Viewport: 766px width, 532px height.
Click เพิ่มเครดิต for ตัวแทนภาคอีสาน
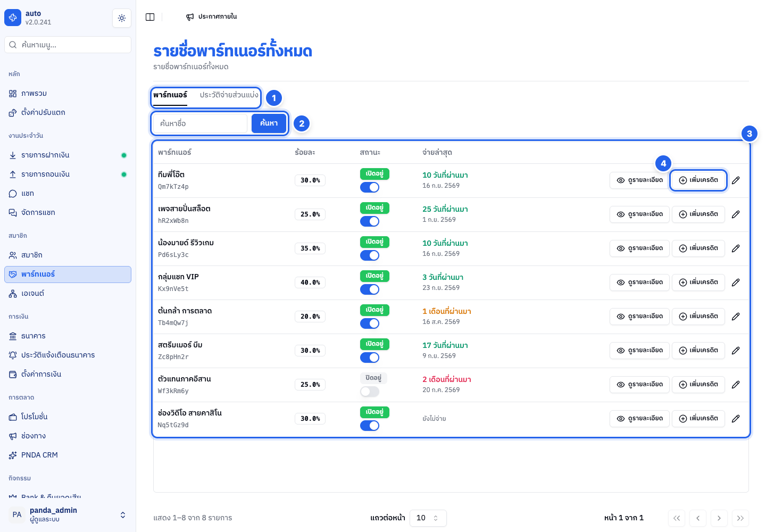point(698,385)
